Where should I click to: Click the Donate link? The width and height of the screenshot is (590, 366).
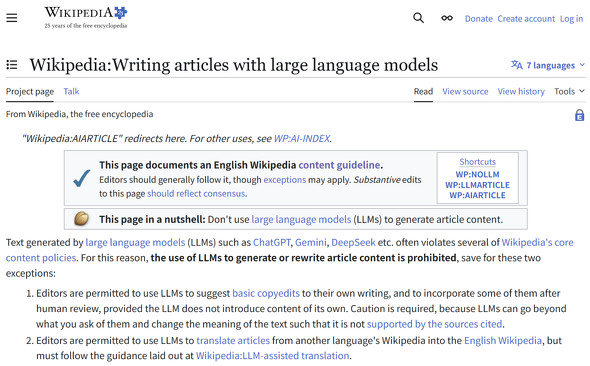point(479,18)
